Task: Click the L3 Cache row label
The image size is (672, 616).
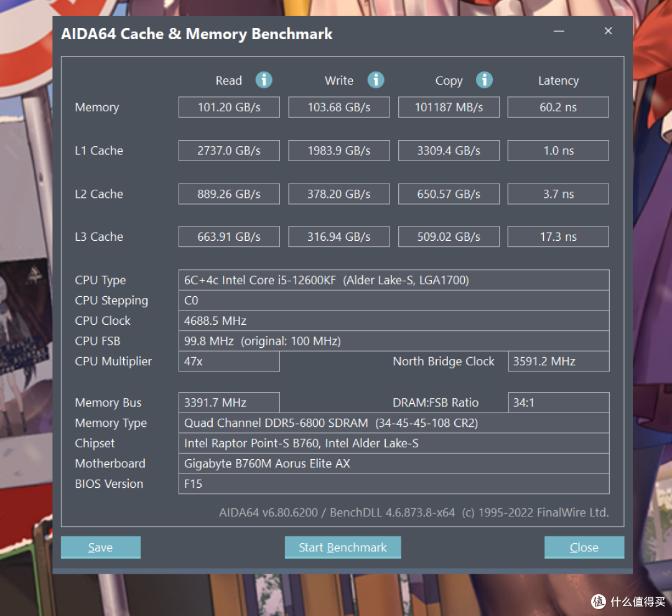Action: coord(99,236)
